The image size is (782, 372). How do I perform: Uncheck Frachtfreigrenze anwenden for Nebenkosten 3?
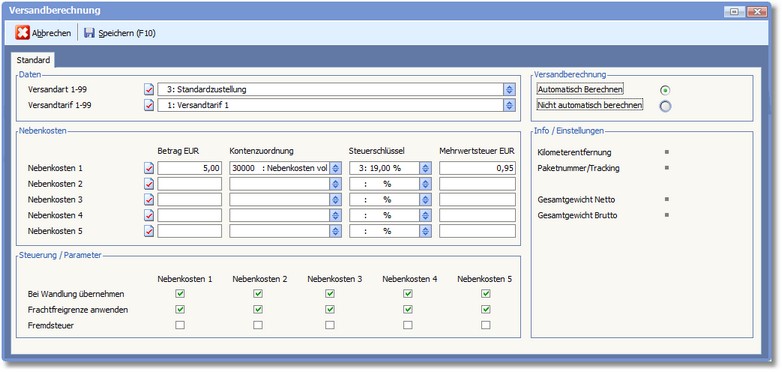pyautogui.click(x=330, y=310)
